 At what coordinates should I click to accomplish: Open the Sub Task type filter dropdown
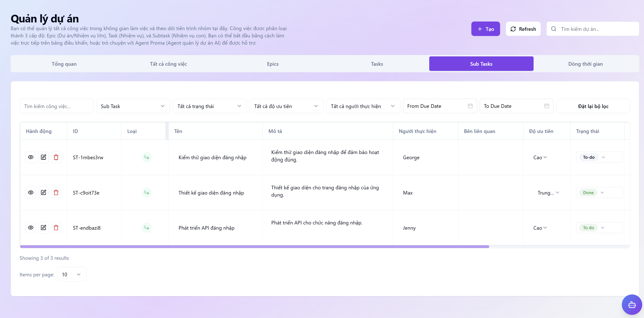[133, 106]
